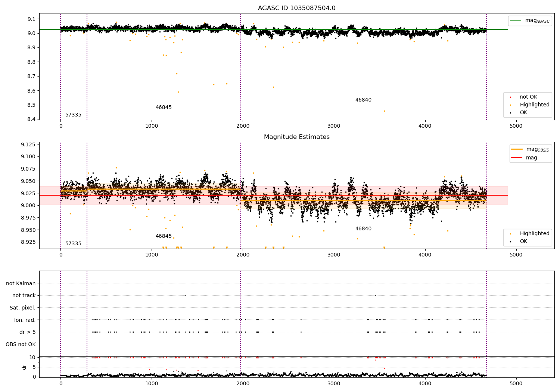Screen dimensions: 560x392
Task: Click 'Highlighted' legend entry in top panel
Action: (x=535, y=105)
